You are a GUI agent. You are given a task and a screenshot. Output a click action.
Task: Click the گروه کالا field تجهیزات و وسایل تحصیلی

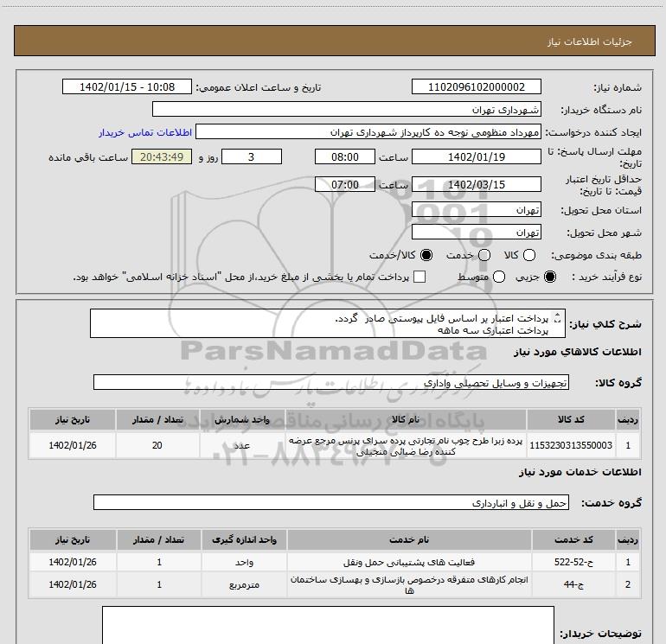pos(331,382)
